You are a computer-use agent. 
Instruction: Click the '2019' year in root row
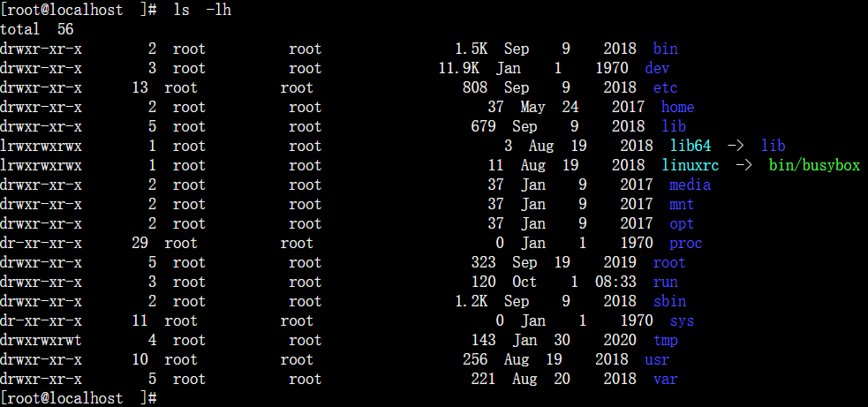coord(620,262)
